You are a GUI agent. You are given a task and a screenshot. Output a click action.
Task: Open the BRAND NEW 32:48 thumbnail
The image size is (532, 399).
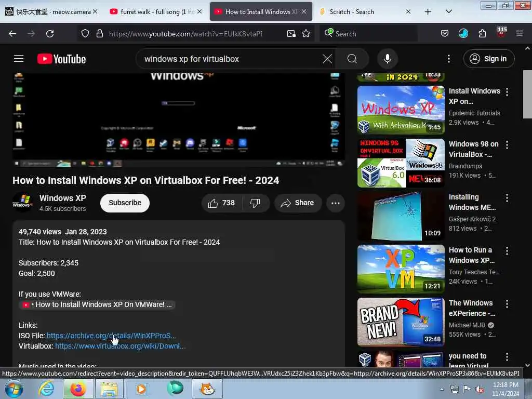401,322
